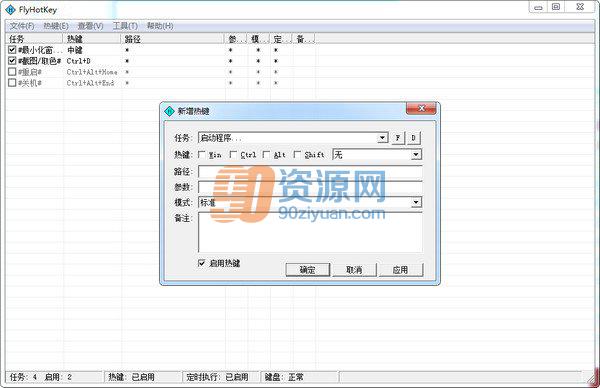
Task: Open the 任务 dropdown showing 启动程序
Action: click(383, 138)
